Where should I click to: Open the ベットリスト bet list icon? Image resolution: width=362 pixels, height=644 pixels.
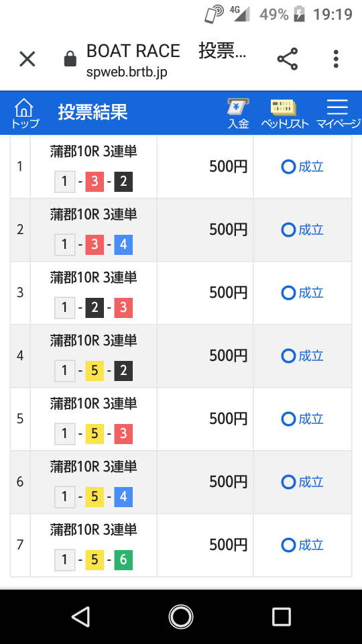tap(284, 113)
